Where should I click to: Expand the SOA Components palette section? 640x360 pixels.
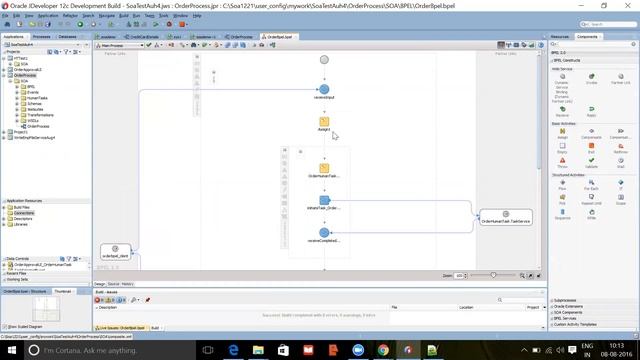point(567,312)
